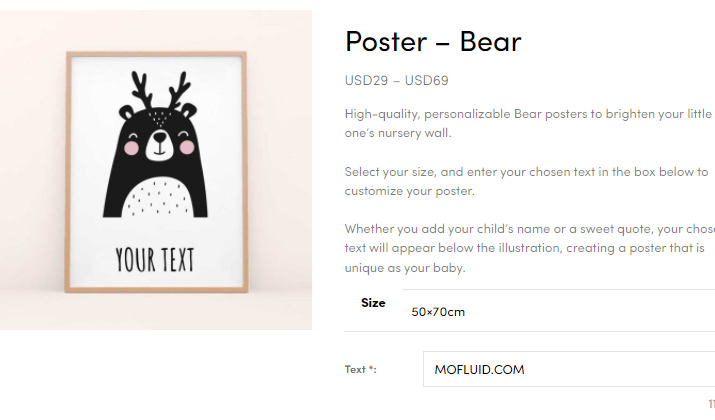This screenshot has height=420, width=715.
Task: Click the bear's antlers in the illustration
Action: point(161,90)
